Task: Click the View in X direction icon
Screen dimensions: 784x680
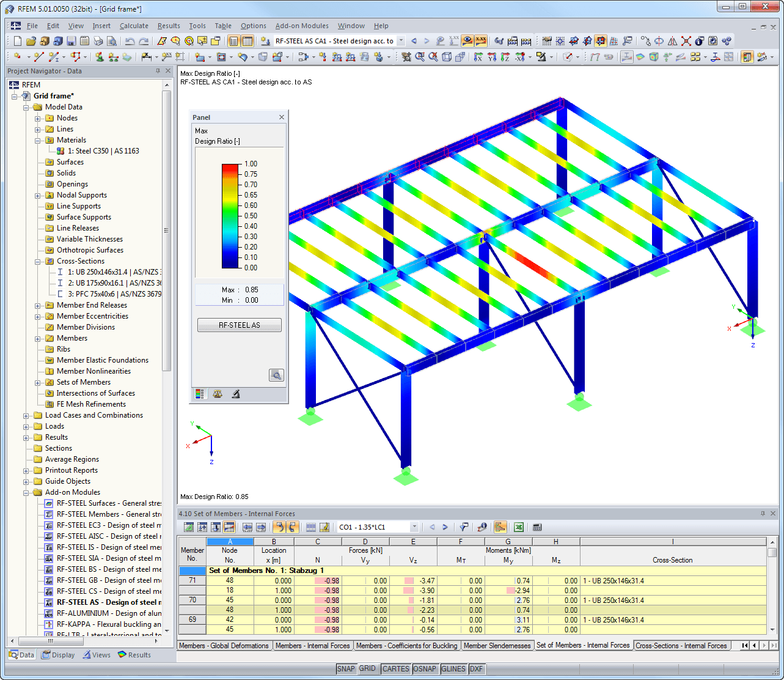Action: tap(478, 57)
